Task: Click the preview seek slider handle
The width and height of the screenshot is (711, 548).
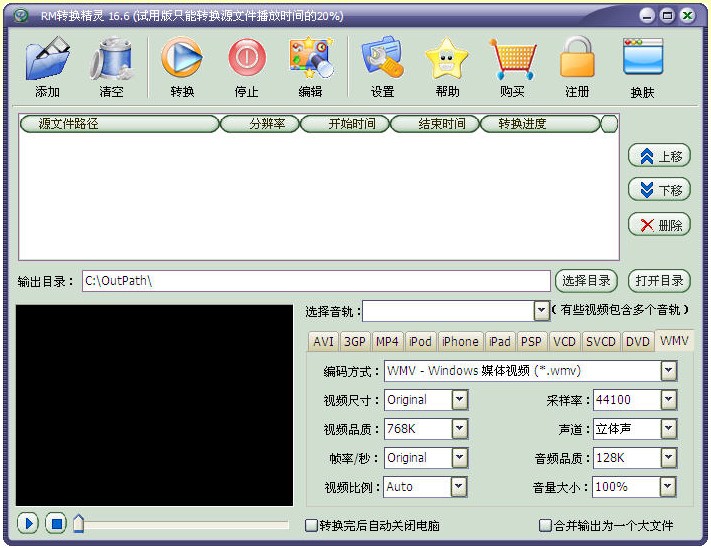Action: point(78,524)
